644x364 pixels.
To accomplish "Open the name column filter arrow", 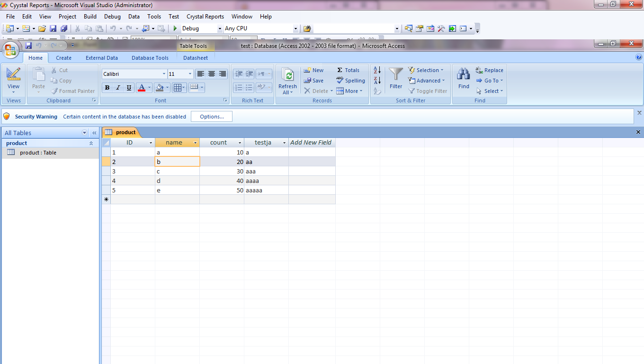I will pos(195,143).
